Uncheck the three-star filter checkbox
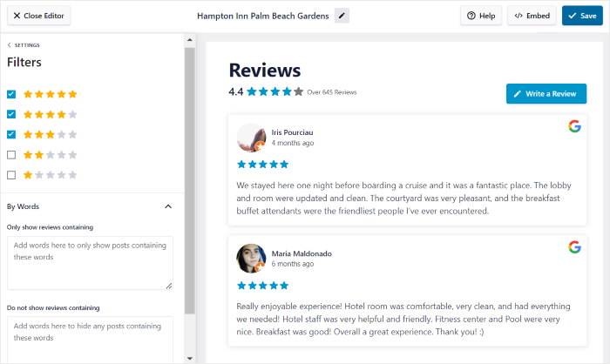This screenshot has width=610, height=364. click(x=11, y=135)
